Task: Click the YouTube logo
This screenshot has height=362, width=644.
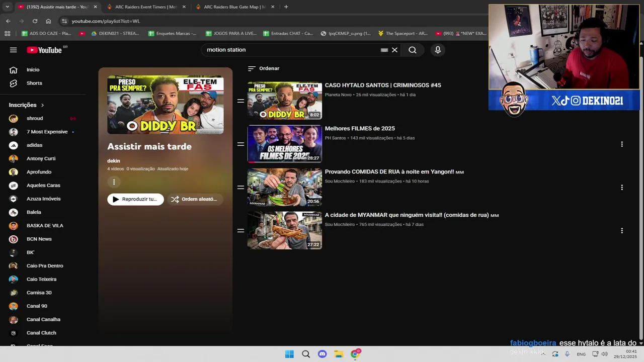Action: point(44,50)
